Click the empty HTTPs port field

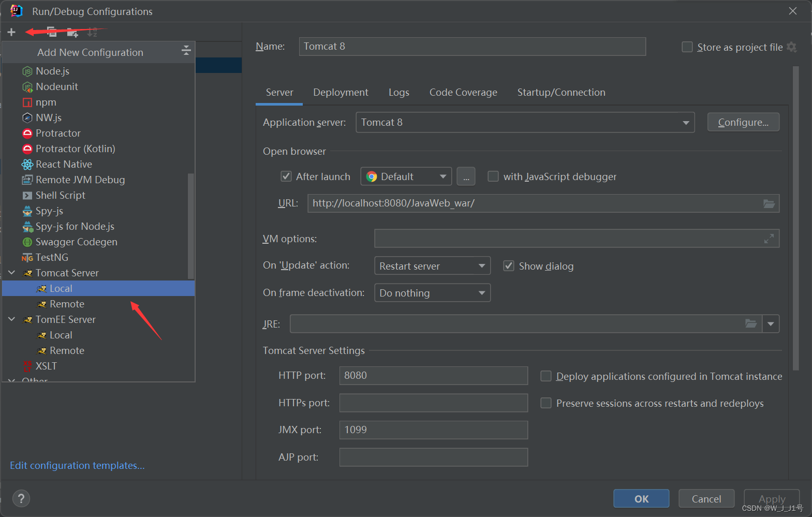(434, 403)
